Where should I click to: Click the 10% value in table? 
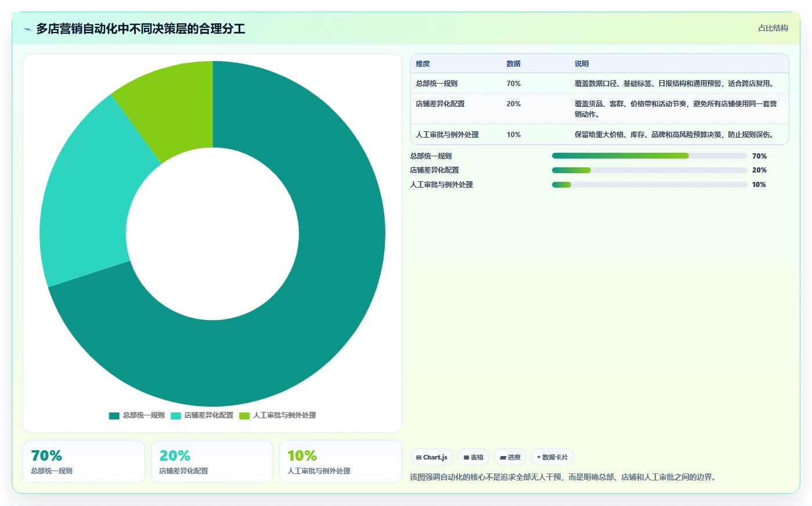point(513,135)
